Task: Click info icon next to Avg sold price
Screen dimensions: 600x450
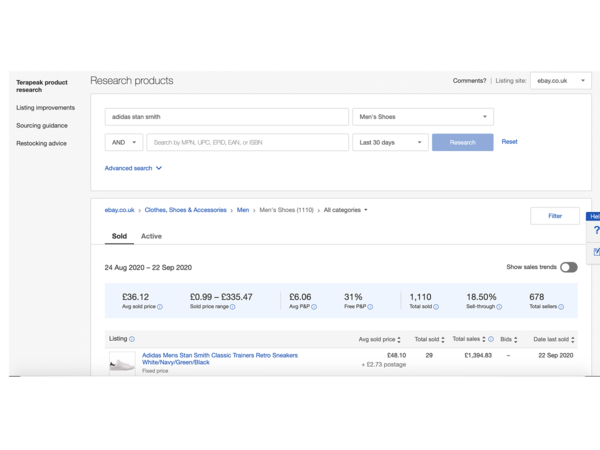Action: point(160,307)
